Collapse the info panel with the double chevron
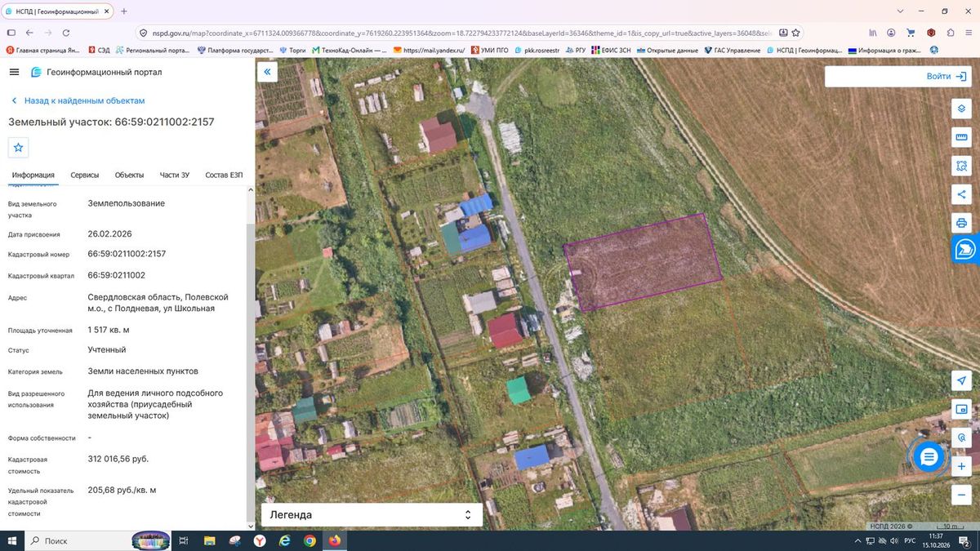 [267, 72]
